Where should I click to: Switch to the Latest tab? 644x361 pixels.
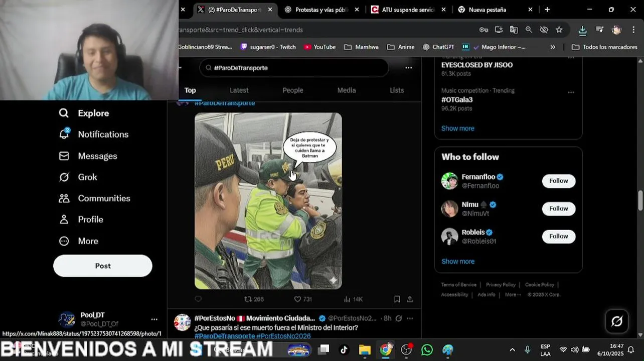click(239, 90)
